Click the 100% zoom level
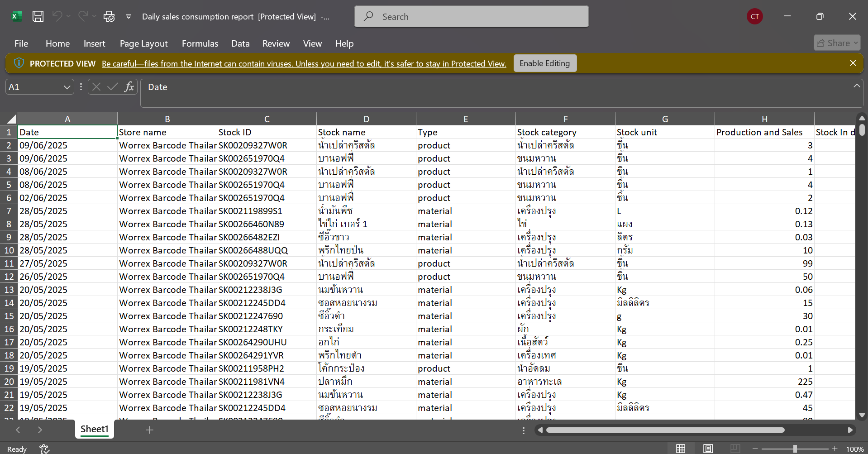The width and height of the screenshot is (868, 454). 854,449
